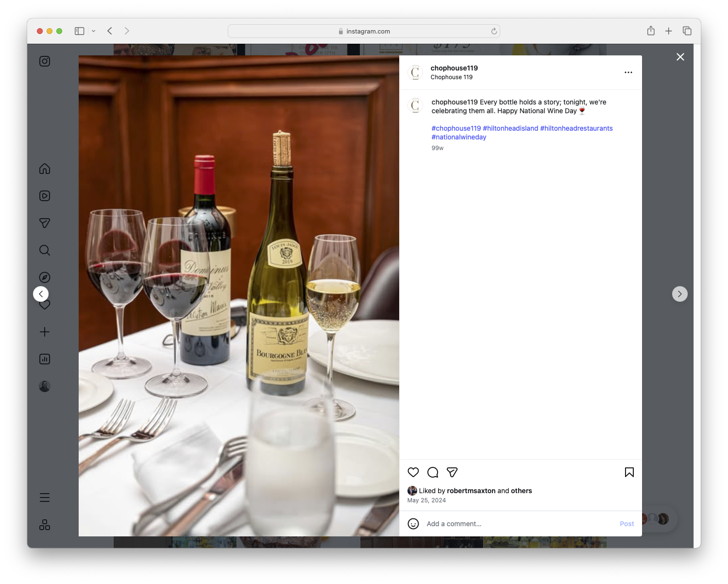Image resolution: width=728 pixels, height=584 pixels.
Task: Click the Post comment button
Action: [626, 524]
